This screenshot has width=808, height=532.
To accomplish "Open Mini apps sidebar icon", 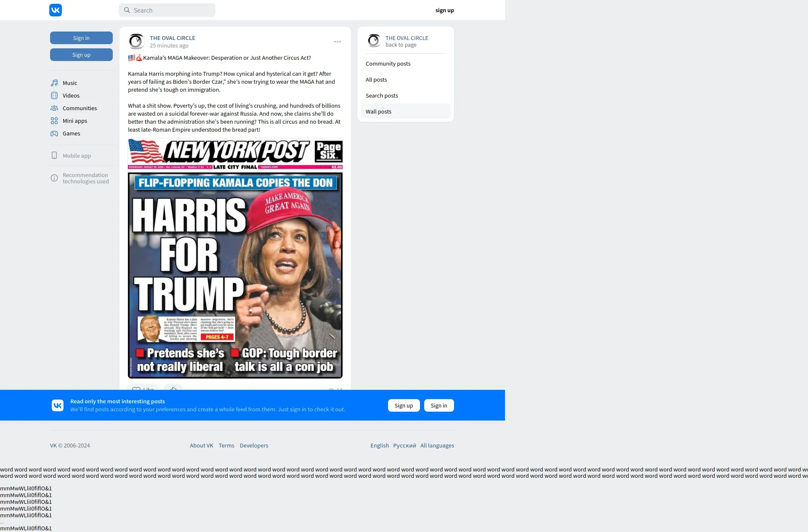I will coord(54,121).
